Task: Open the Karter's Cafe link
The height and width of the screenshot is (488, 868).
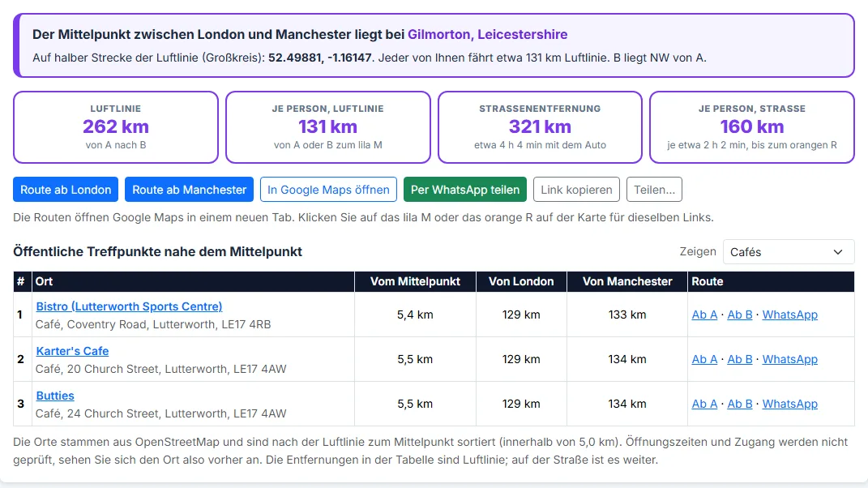Action: [72, 351]
